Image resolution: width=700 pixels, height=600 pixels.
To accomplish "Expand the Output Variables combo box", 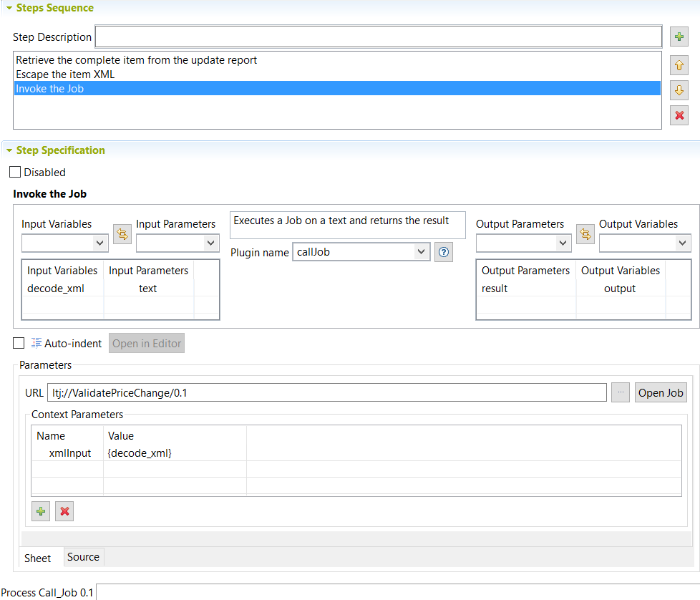I will pyautogui.click(x=645, y=243).
